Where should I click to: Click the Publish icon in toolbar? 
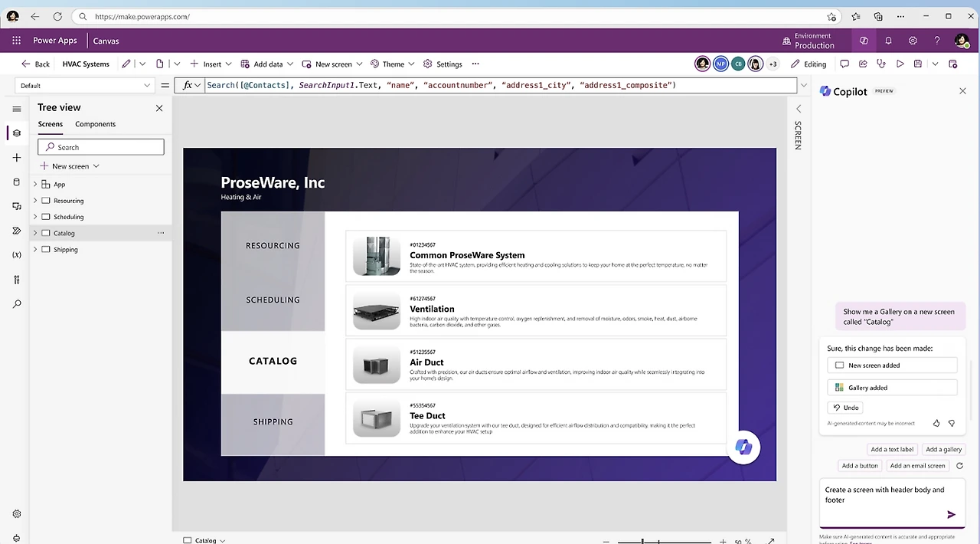click(x=953, y=64)
